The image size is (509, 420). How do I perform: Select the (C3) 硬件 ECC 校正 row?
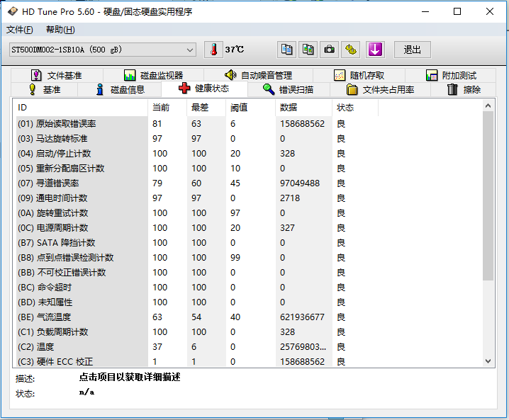(x=196, y=361)
